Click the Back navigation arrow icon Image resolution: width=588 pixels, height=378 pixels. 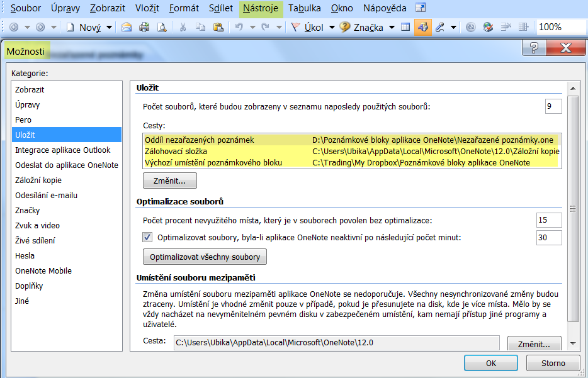13,27
